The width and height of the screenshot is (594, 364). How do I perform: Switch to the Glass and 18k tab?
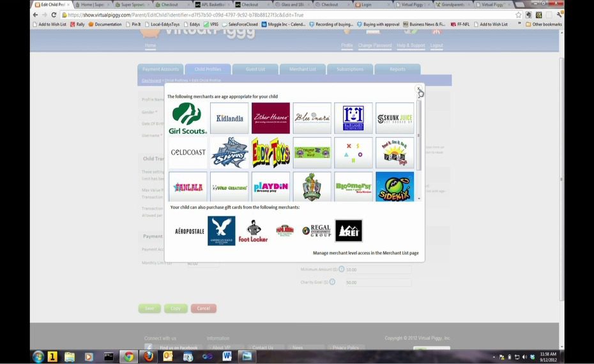292,4
